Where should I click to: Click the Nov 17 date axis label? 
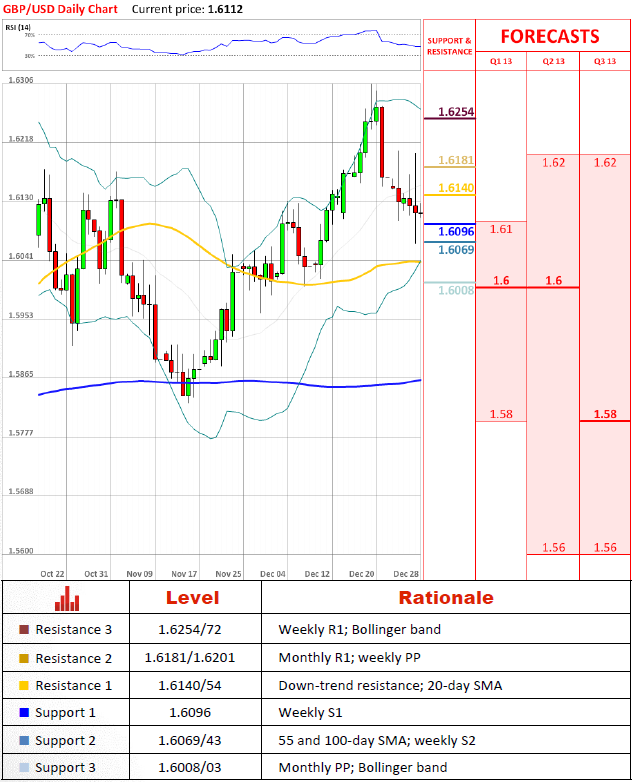click(184, 574)
